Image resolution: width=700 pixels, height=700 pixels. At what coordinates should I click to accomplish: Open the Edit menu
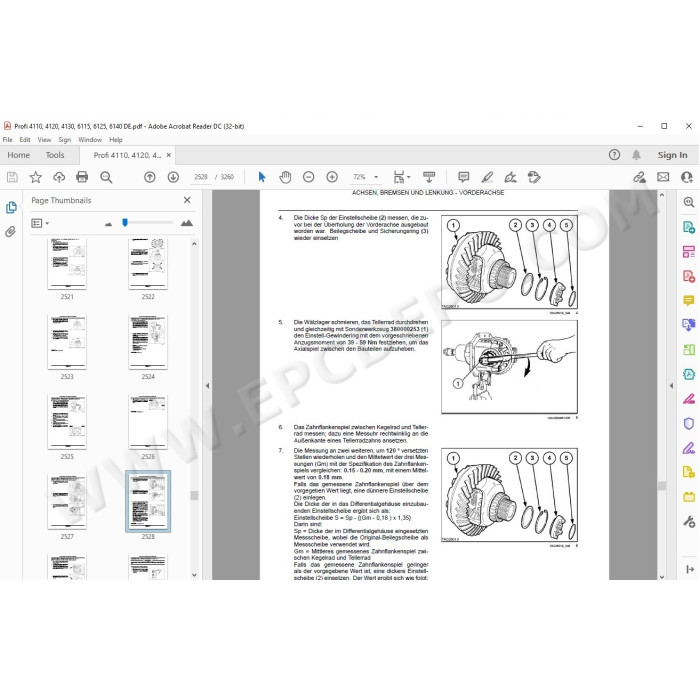pyautogui.click(x=25, y=140)
